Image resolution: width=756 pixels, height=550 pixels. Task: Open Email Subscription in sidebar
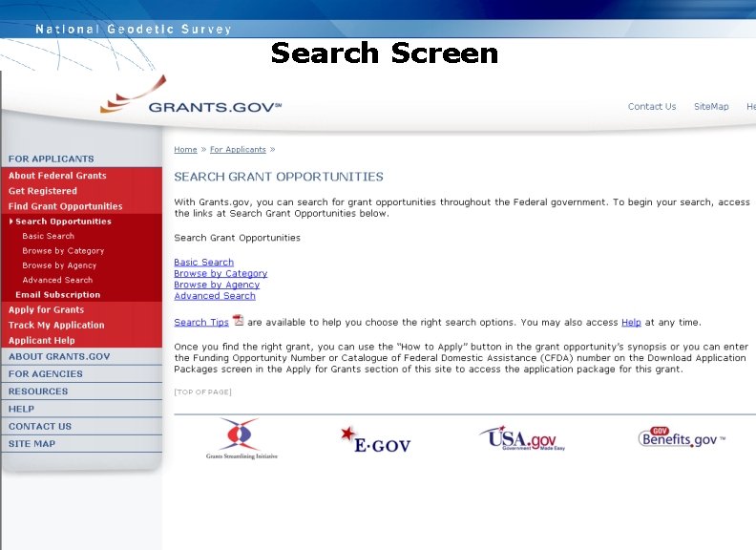(58, 295)
